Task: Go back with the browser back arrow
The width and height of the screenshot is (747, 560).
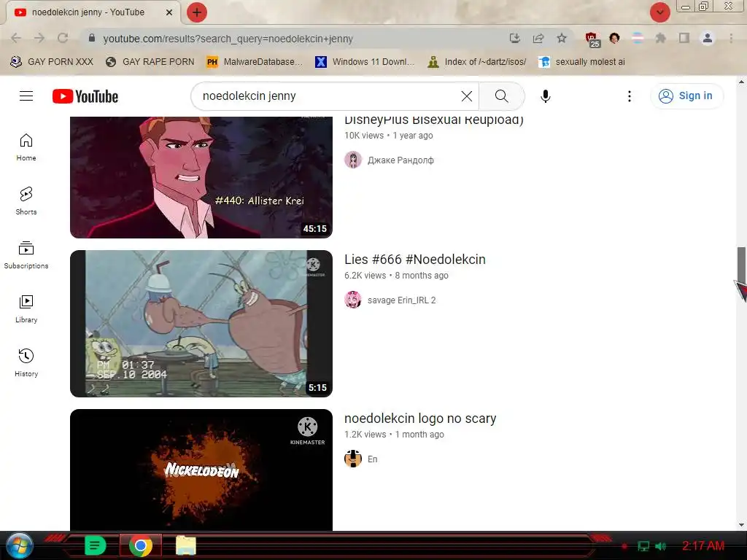Action: pos(16,38)
